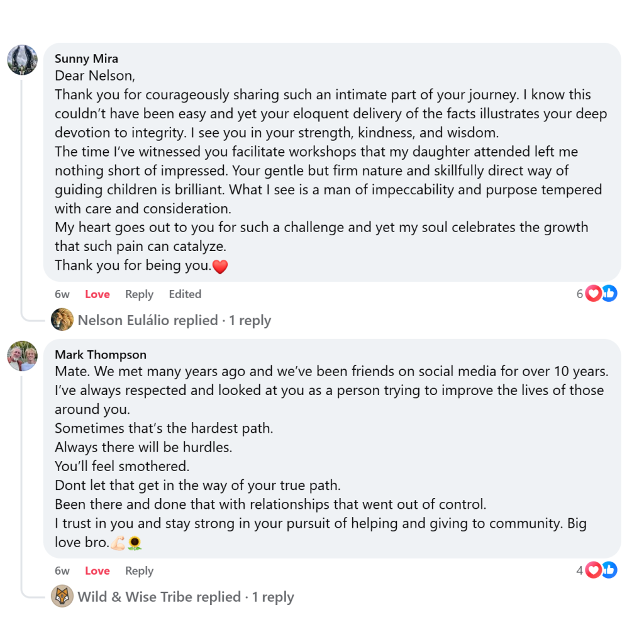Click heart reaction icon on Mark Thompson's comment

click(x=593, y=570)
